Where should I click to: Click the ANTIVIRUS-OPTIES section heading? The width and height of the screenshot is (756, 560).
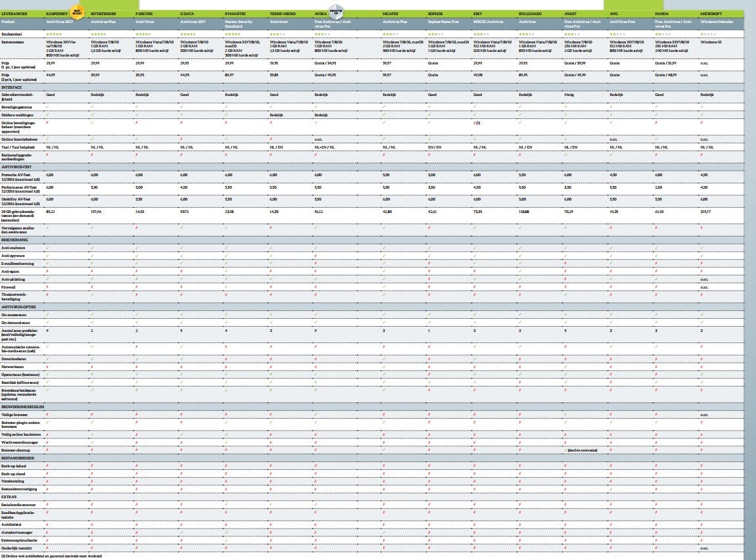click(x=18, y=306)
